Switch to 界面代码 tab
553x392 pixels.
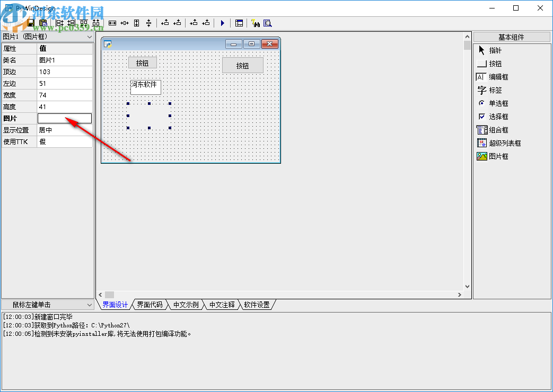[150, 305]
